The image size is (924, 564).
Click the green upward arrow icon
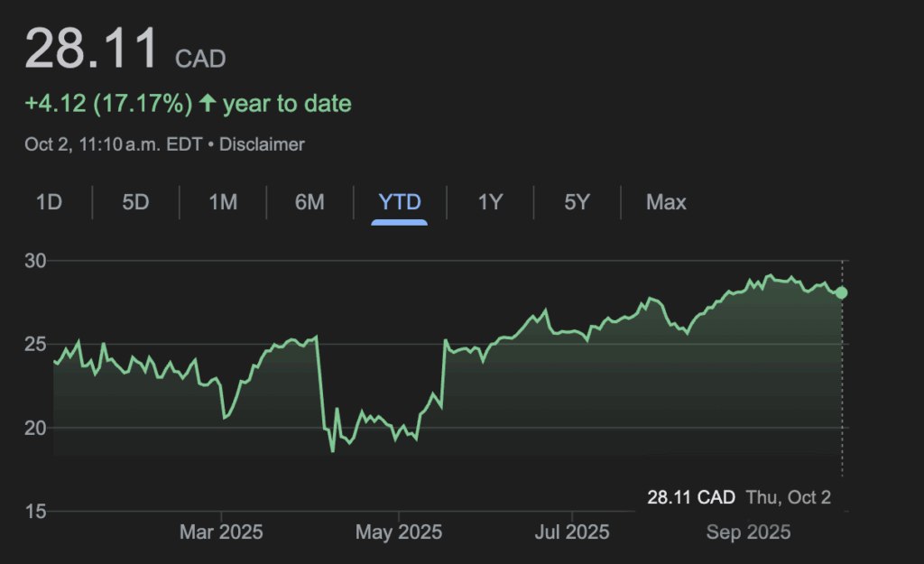(208, 104)
